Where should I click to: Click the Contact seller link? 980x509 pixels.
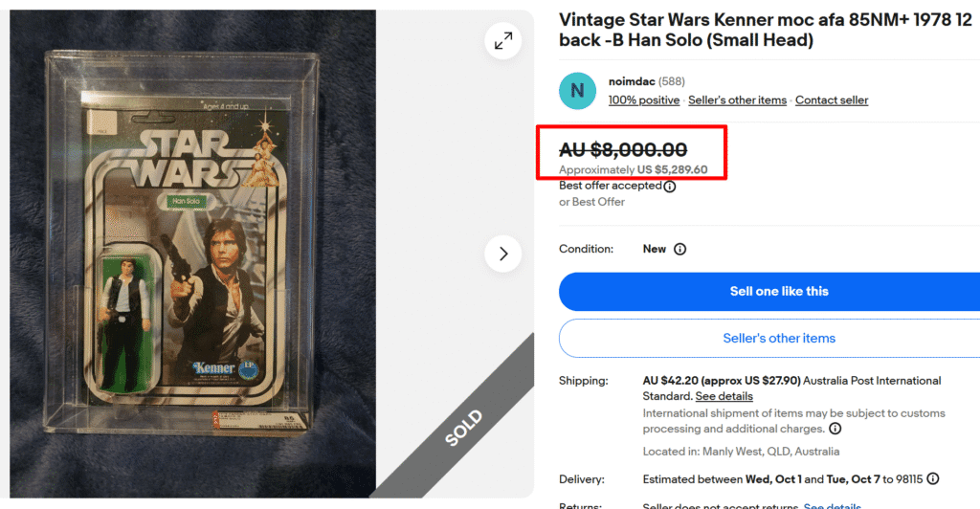[x=832, y=100]
